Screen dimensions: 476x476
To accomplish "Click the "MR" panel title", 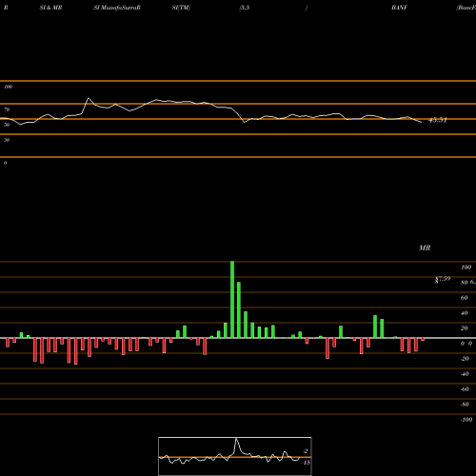I will 425,248.
